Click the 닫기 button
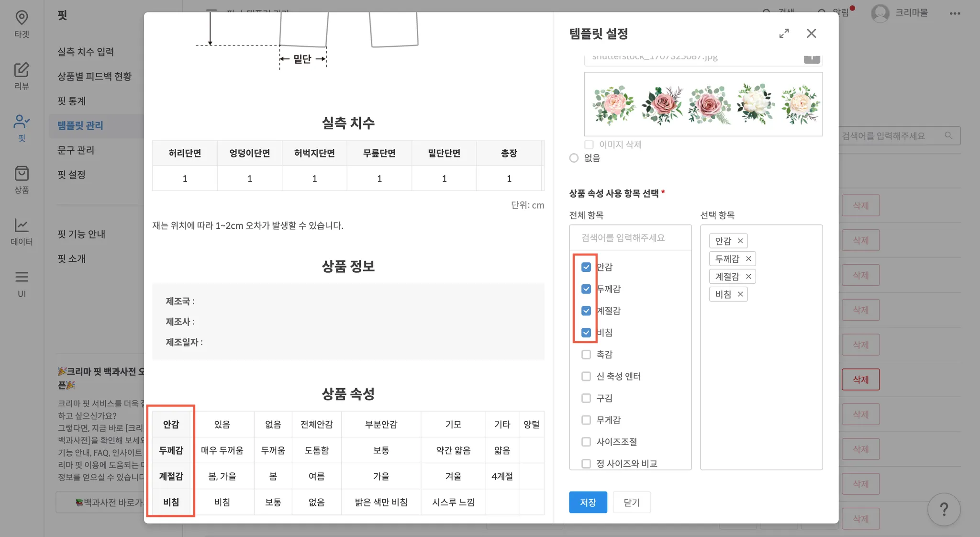The image size is (980, 537). tap(631, 503)
